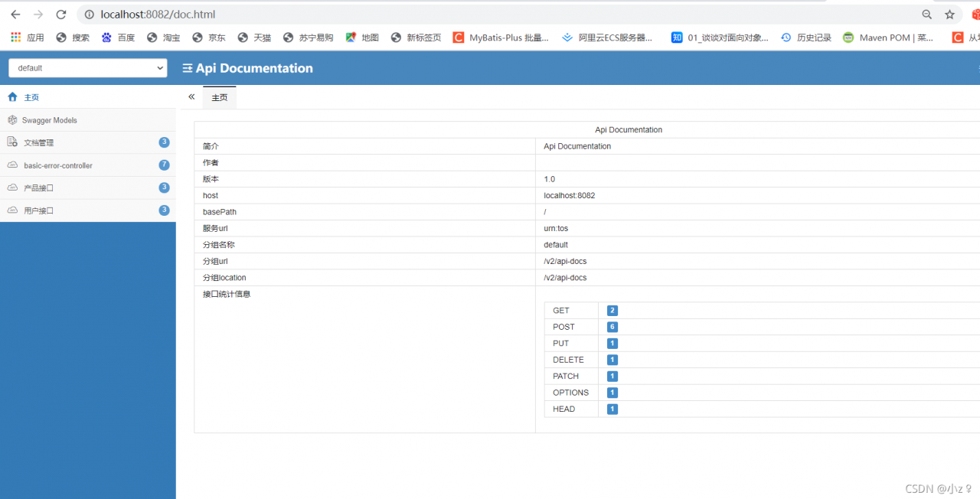Screen dimensions: 980x499
Task: Click the browser reload icon
Action: tap(61, 15)
